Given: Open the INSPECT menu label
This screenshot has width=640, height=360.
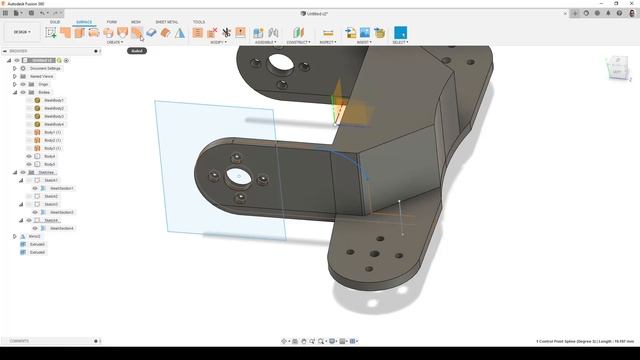Looking at the screenshot, I should click(328, 42).
